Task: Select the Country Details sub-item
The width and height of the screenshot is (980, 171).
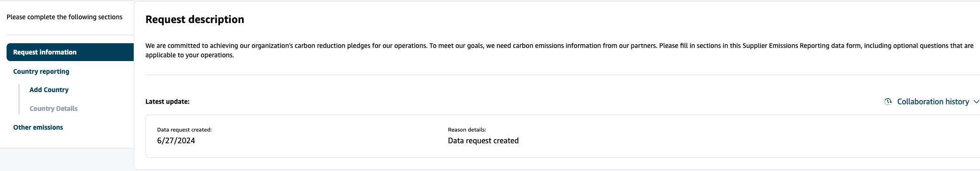Action: [x=53, y=109]
